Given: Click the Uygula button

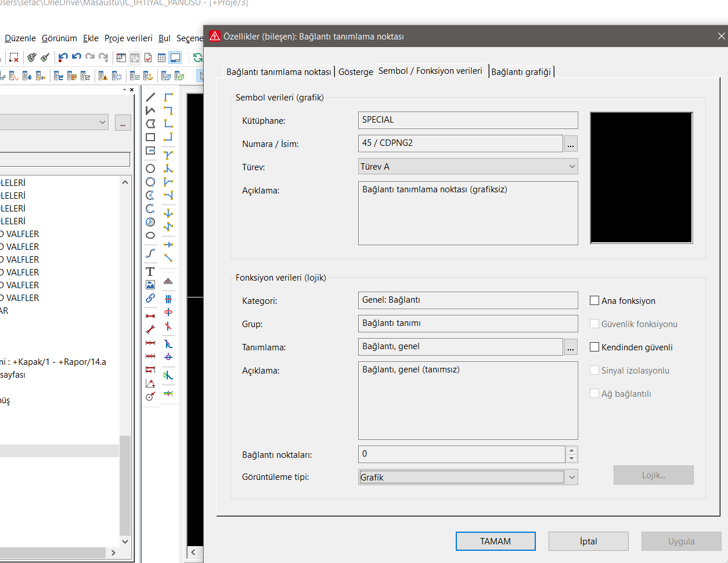Looking at the screenshot, I should tap(682, 542).
